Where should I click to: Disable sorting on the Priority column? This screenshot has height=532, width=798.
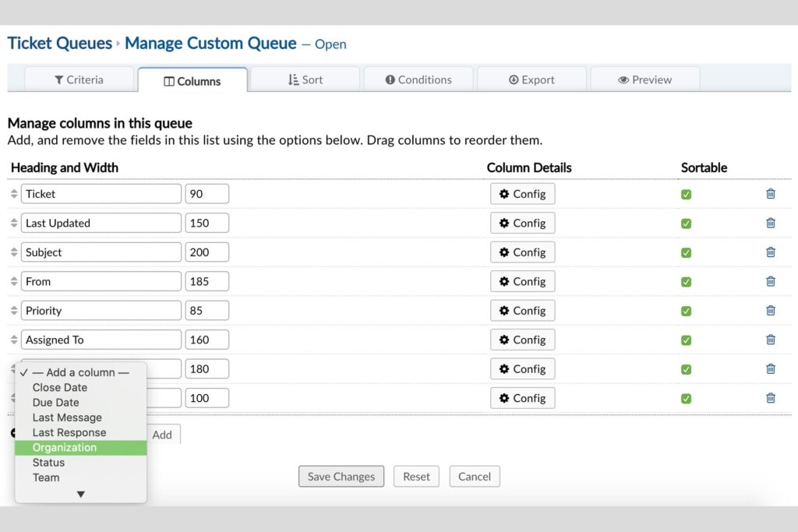coord(686,312)
